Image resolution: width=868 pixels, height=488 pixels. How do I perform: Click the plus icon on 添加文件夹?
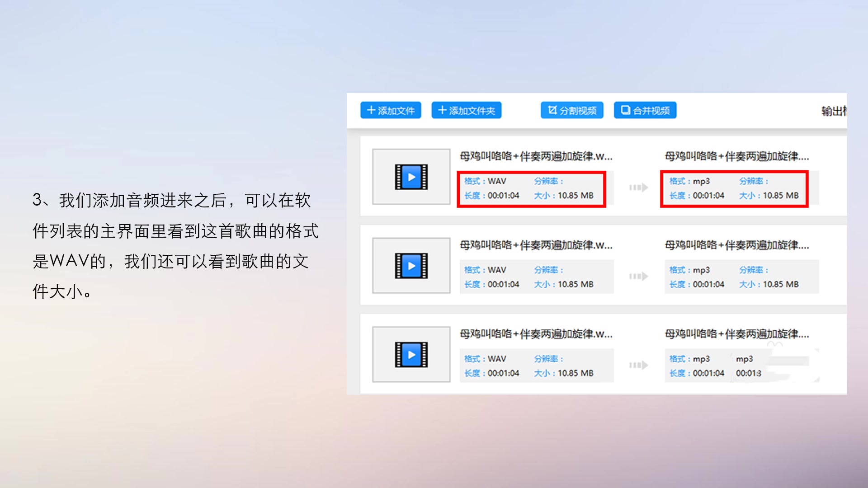click(443, 110)
